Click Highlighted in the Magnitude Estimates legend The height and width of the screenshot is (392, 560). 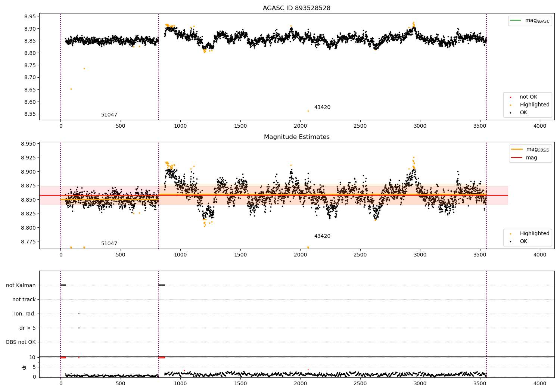coord(534,234)
